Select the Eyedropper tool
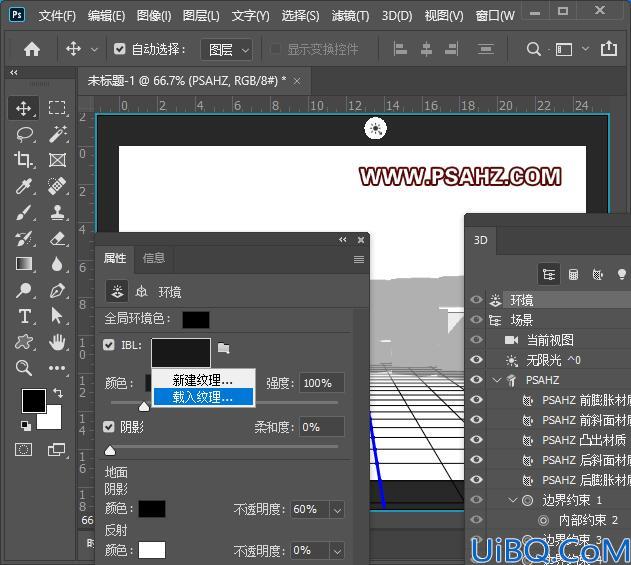Image resolution: width=631 pixels, height=565 pixels. coord(24,186)
